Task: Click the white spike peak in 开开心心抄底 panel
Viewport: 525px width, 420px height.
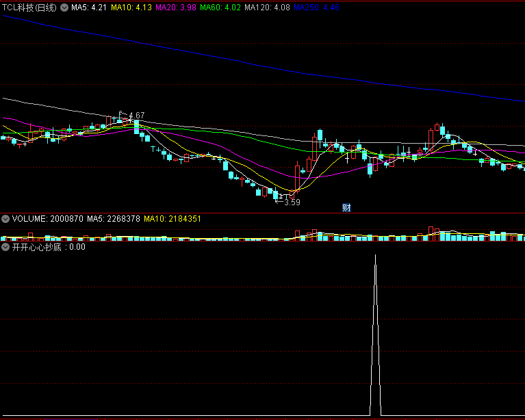Action: coord(375,257)
